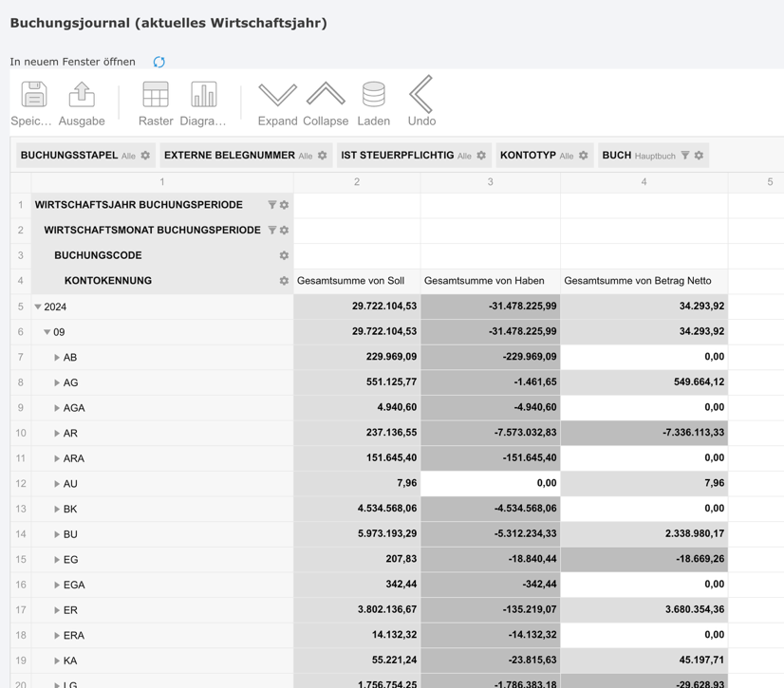Toggle the funnel filter on the BUCH chip

[684, 155]
